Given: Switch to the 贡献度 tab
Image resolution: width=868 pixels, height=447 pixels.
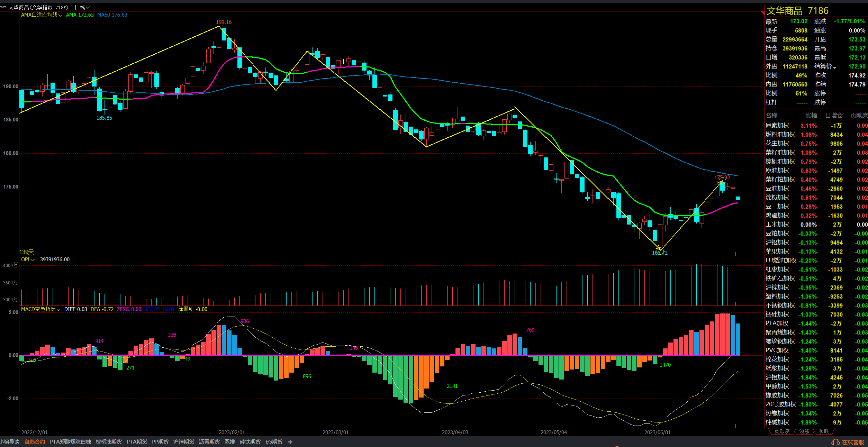Looking at the screenshot, I should click(x=782, y=431).
